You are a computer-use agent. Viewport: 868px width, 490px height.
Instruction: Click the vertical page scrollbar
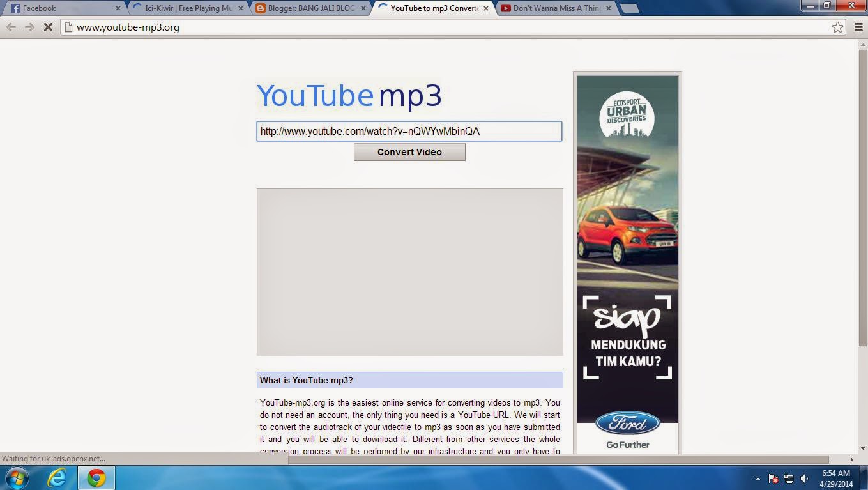tap(863, 198)
